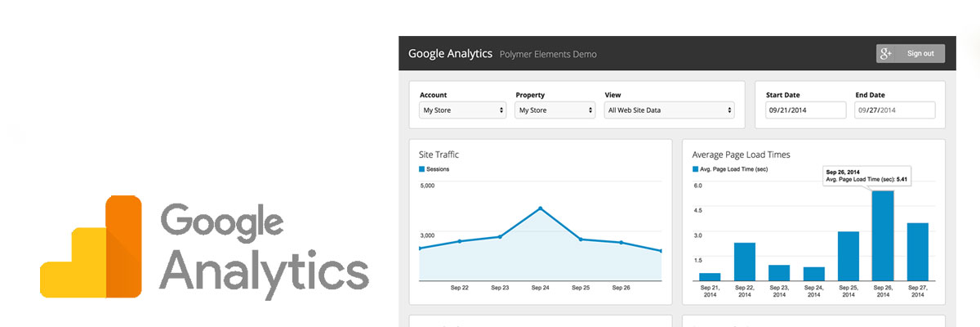Screen dimensions: 980x327
Task: Open the Property dropdown showing My Store
Action: [555, 110]
